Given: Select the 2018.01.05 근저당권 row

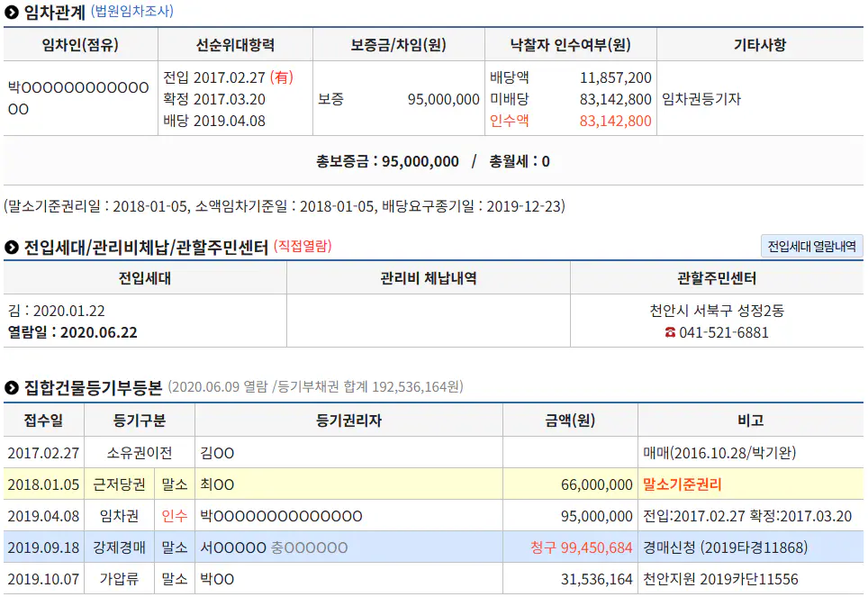Looking at the screenshot, I should [433, 484].
